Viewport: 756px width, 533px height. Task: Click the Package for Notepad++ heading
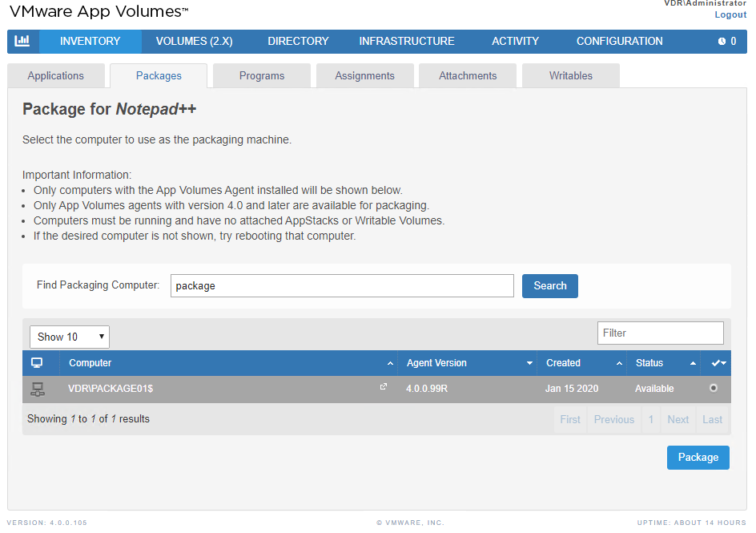[x=110, y=109]
